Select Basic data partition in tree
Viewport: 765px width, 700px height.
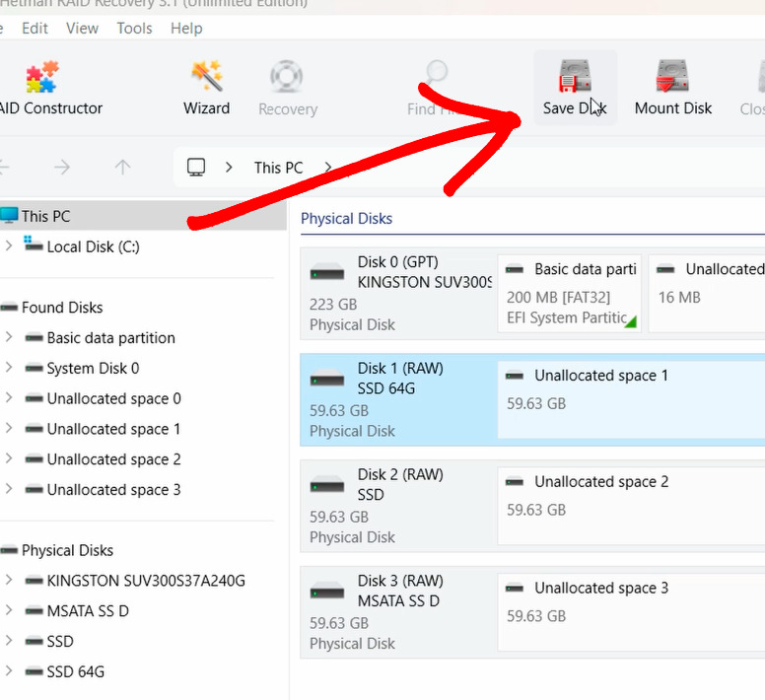110,337
